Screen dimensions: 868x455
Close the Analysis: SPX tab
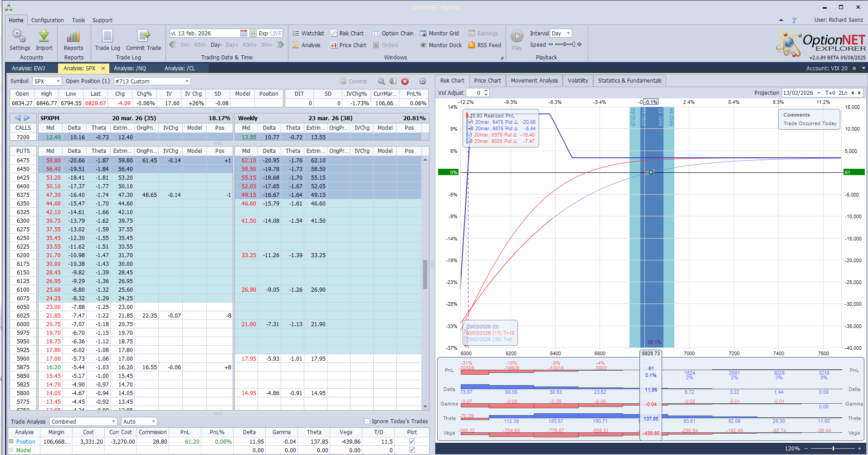tap(103, 68)
